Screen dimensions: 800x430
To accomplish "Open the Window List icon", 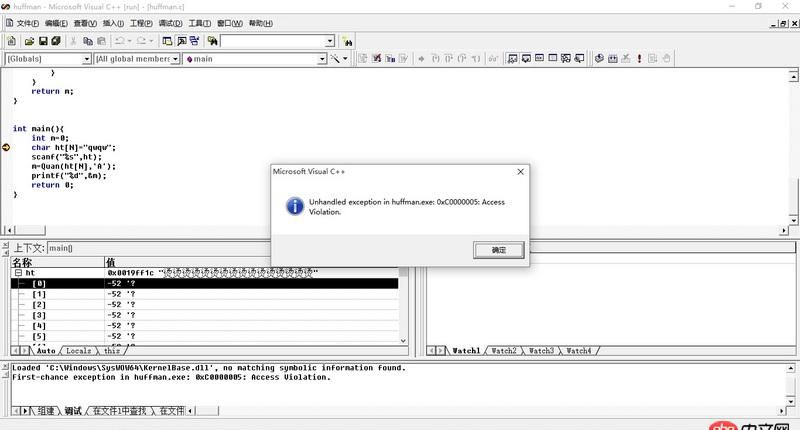I will 194,41.
